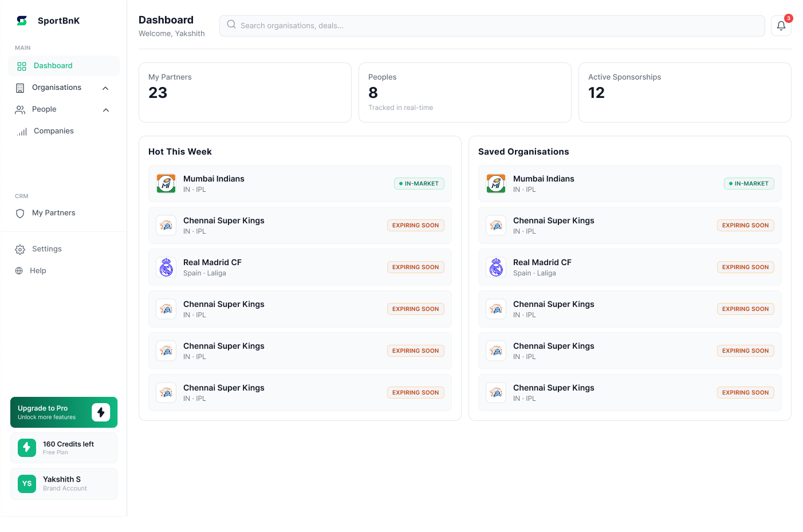This screenshot has width=803, height=532.
Task: Click the My Partners shield icon
Action: [20, 214]
